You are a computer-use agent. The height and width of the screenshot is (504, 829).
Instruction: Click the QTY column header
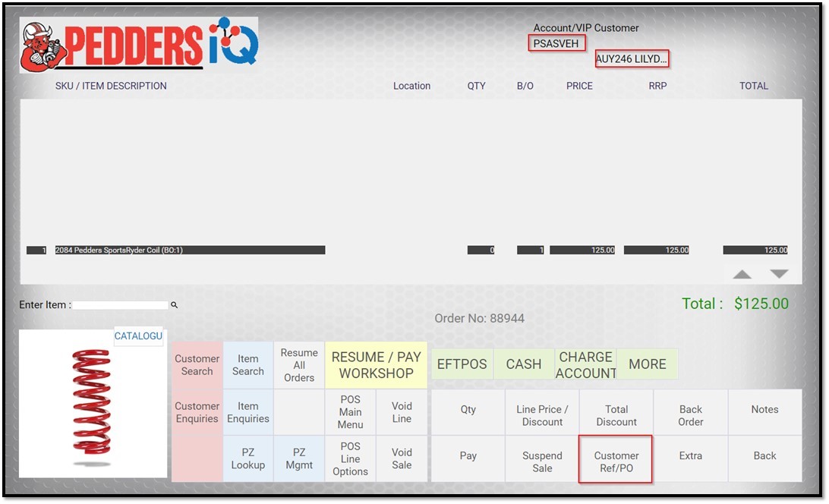coord(476,86)
